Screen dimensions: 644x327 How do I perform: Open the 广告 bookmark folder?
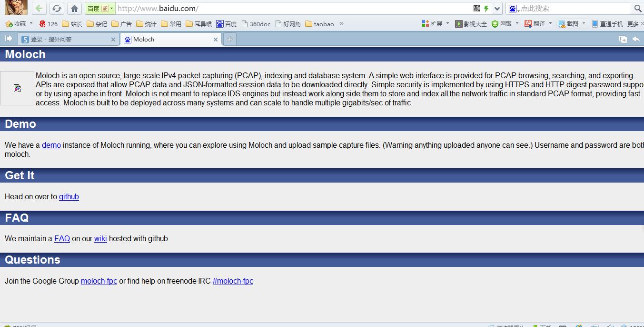(x=121, y=24)
